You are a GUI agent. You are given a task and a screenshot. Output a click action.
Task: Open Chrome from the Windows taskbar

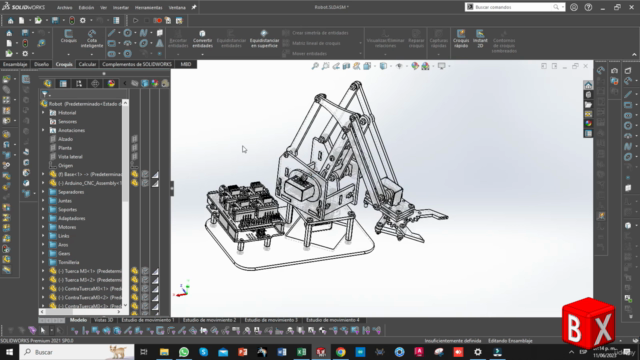click(341, 352)
